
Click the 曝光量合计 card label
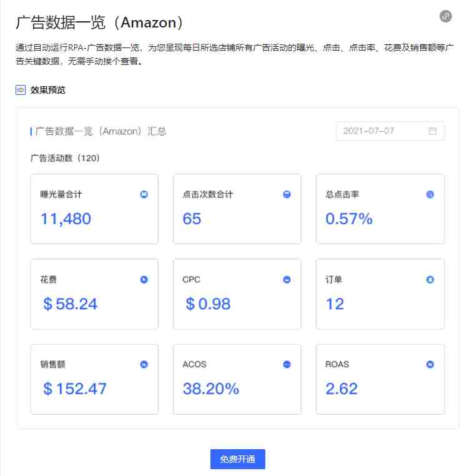[61, 194]
